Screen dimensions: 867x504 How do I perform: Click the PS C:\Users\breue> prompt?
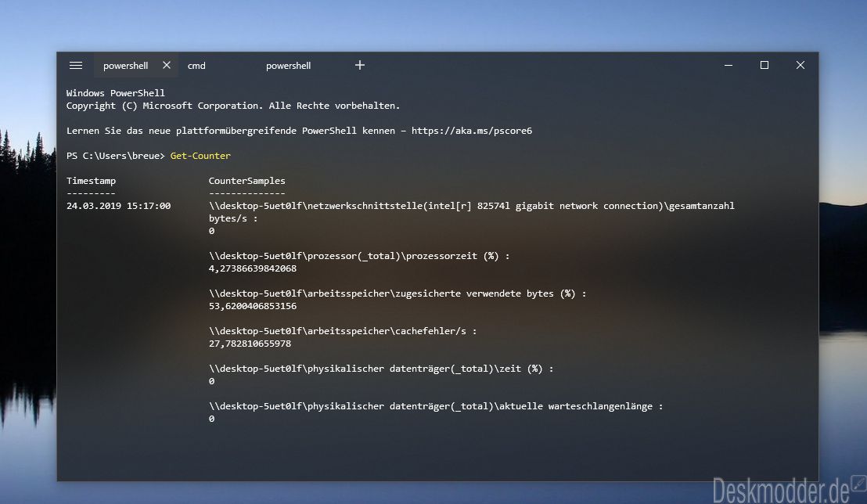click(116, 156)
